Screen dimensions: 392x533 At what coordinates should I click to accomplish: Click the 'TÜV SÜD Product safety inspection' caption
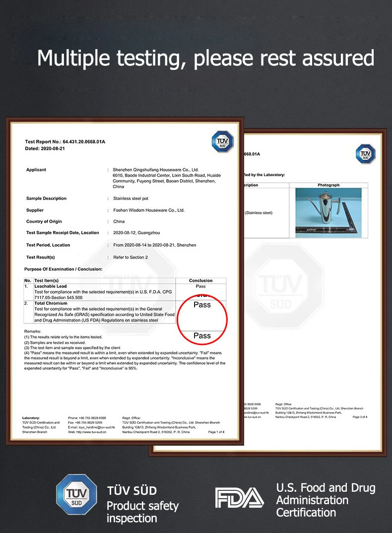[x=142, y=504]
